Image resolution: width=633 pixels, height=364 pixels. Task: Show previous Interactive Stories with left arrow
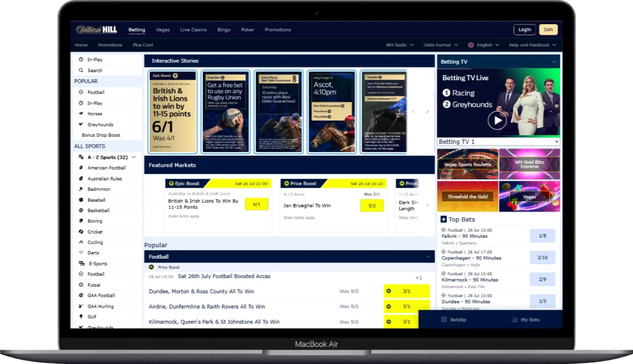[x=413, y=112]
